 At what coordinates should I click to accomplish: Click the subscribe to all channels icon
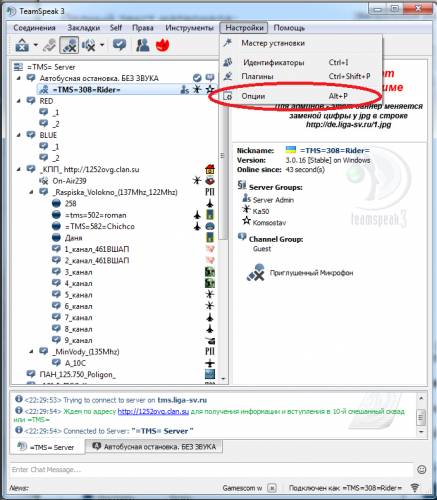[119, 45]
